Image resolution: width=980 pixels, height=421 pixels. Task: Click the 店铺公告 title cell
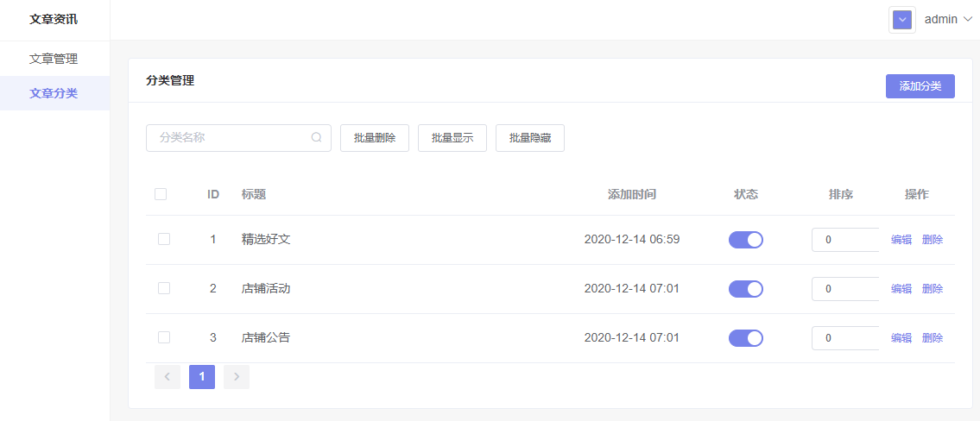[266, 338]
